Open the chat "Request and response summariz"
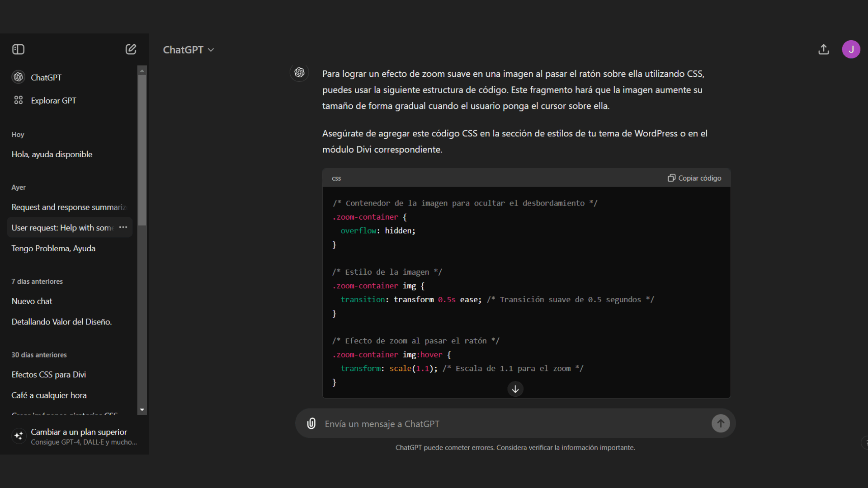868x488 pixels. tap(69, 207)
